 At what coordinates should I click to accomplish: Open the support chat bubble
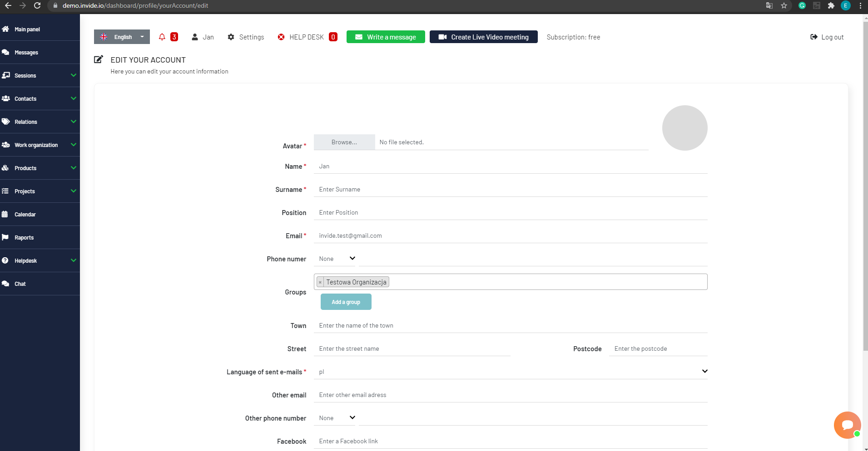(x=847, y=425)
